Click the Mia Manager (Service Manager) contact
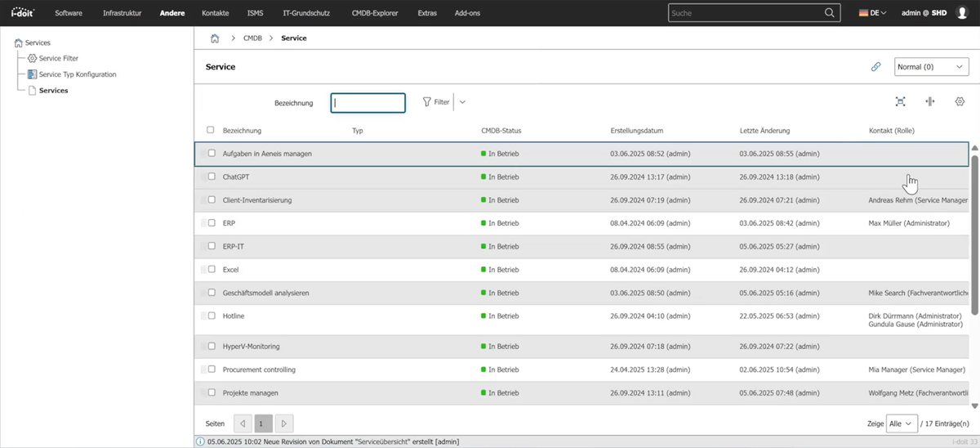This screenshot has width=980, height=448. 917,370
